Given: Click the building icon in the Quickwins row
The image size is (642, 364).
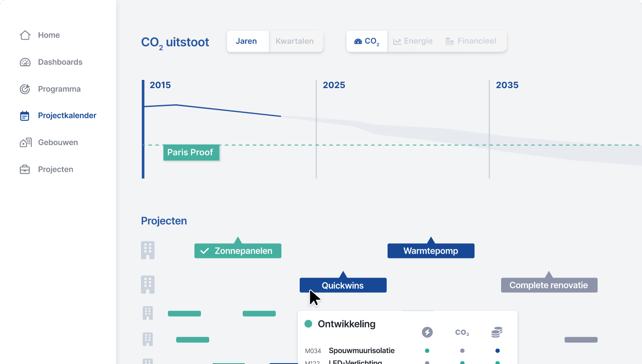Looking at the screenshot, I should coord(148,285).
